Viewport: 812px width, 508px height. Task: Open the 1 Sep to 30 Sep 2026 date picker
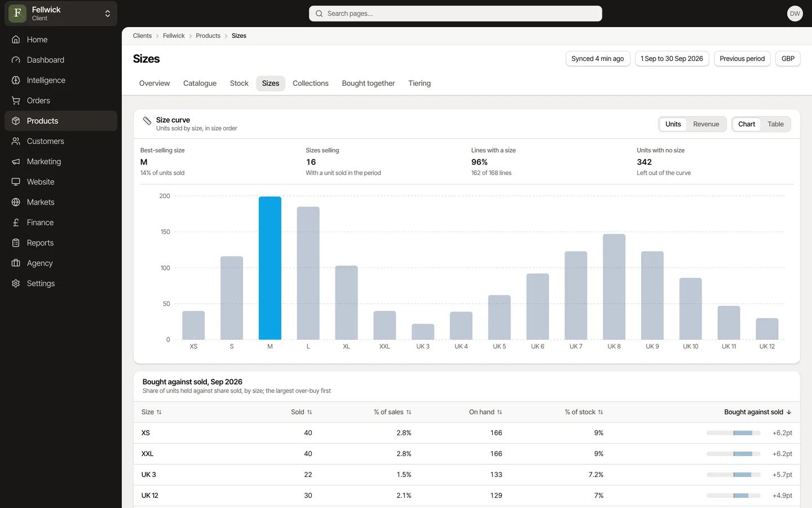point(672,59)
